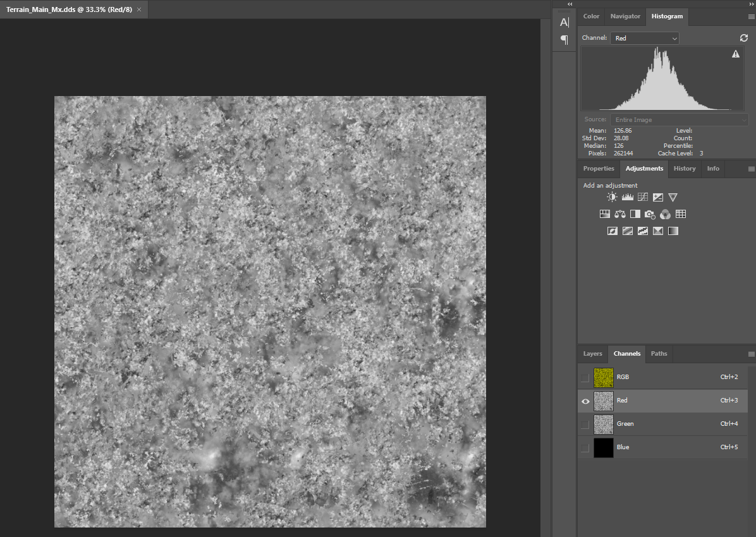Screen dimensions: 756x537
Task: Show the Green channel visibility box
Action: click(585, 424)
